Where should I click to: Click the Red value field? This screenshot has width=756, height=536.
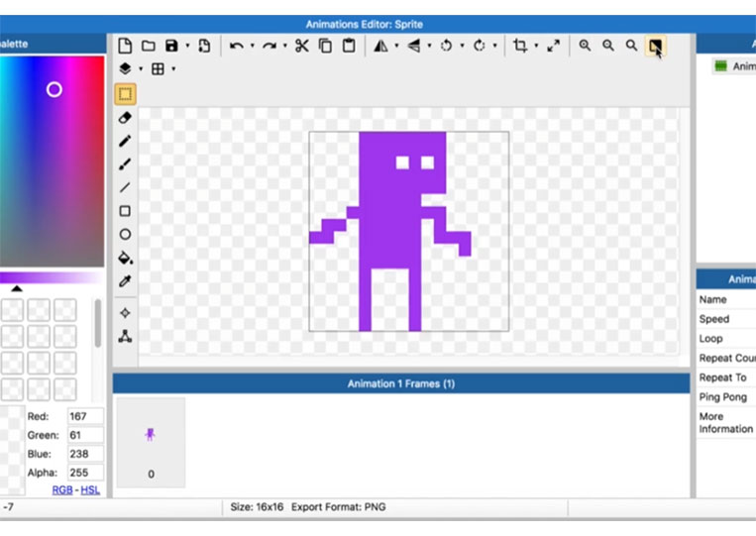click(85, 416)
